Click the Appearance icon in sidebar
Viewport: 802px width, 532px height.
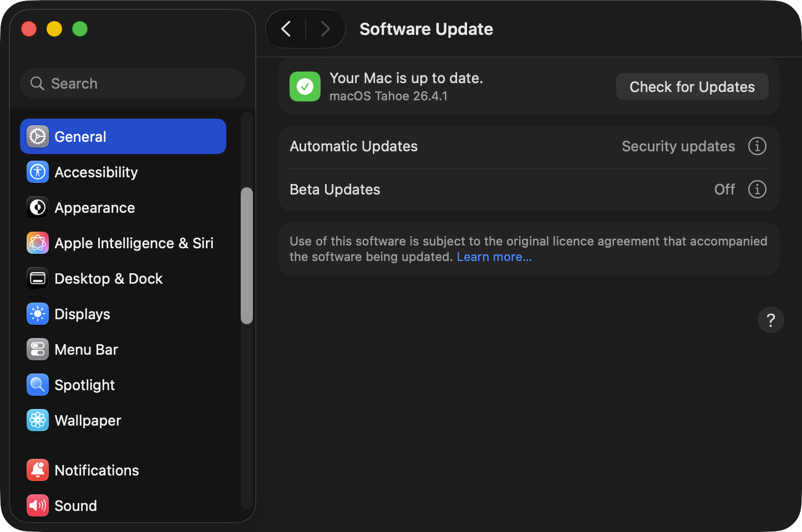(38, 207)
